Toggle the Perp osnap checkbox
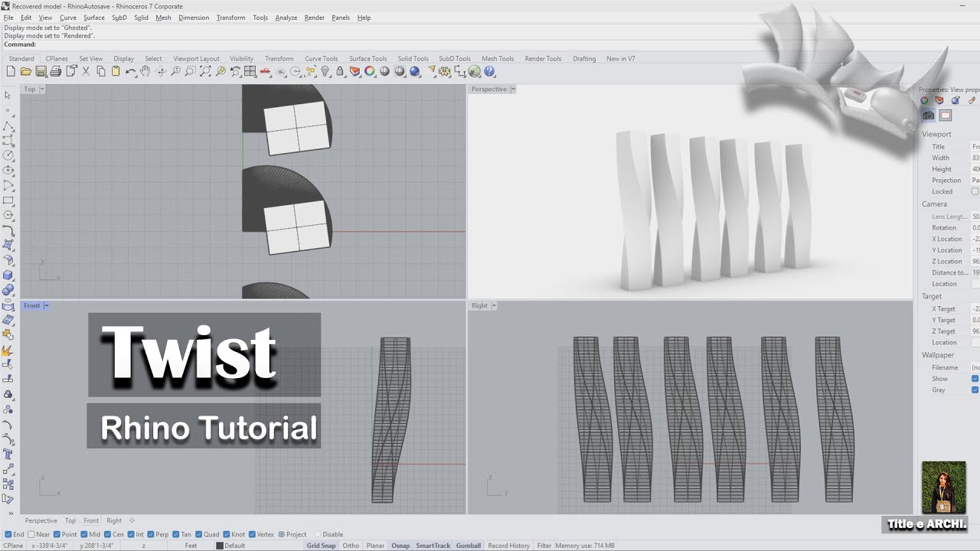 (151, 534)
